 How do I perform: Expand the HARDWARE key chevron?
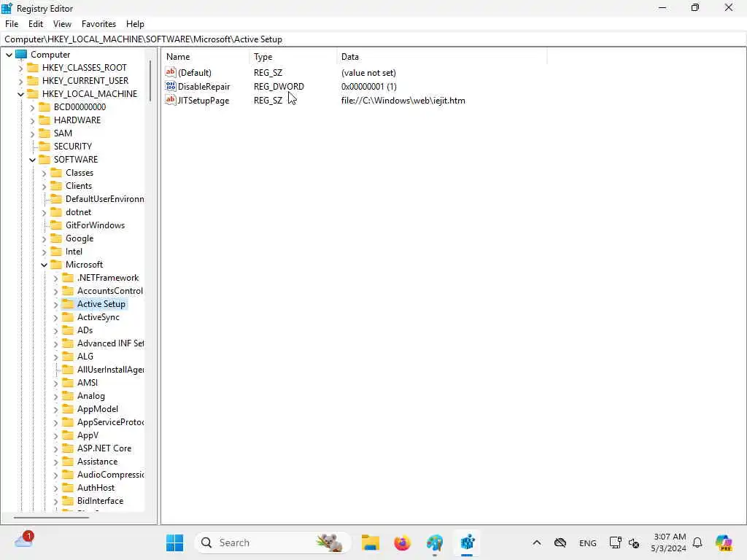pyautogui.click(x=32, y=120)
